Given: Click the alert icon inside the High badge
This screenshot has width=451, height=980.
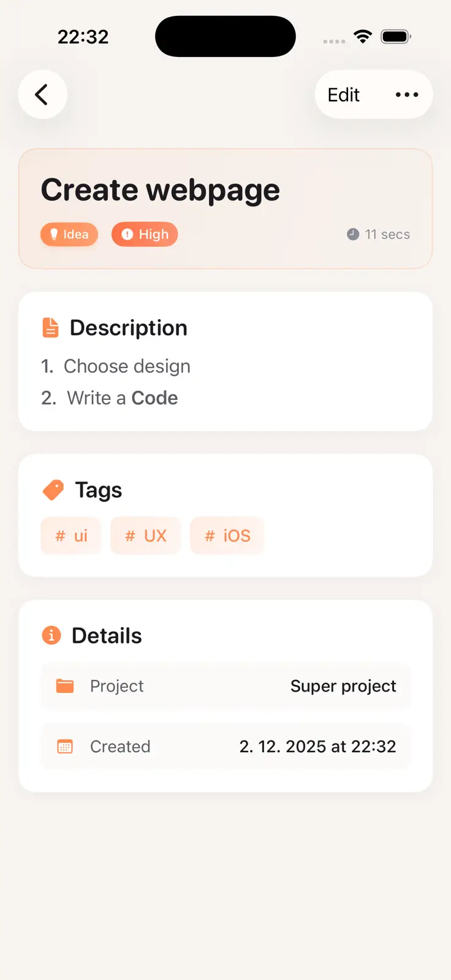Looking at the screenshot, I should click(126, 234).
